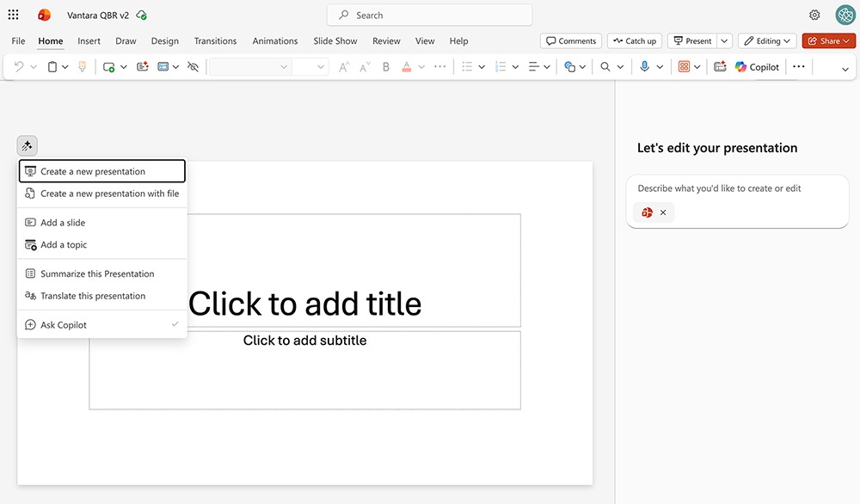Click the Copilot prompt input field
The image size is (860, 504).
tap(737, 188)
